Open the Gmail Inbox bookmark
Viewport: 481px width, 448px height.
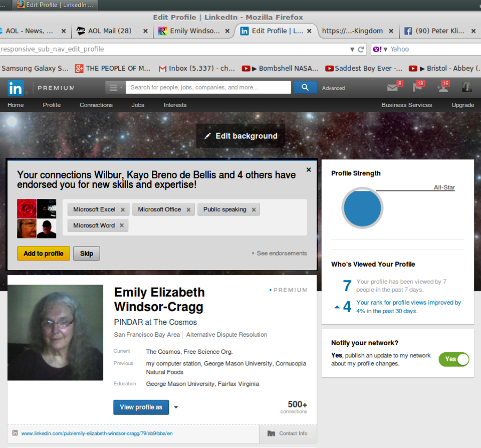196,69
